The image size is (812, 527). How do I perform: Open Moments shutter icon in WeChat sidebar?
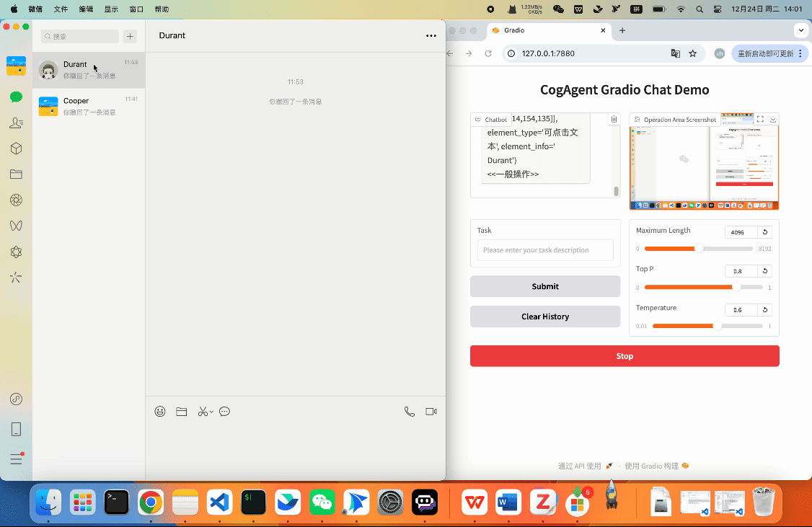pyautogui.click(x=16, y=200)
